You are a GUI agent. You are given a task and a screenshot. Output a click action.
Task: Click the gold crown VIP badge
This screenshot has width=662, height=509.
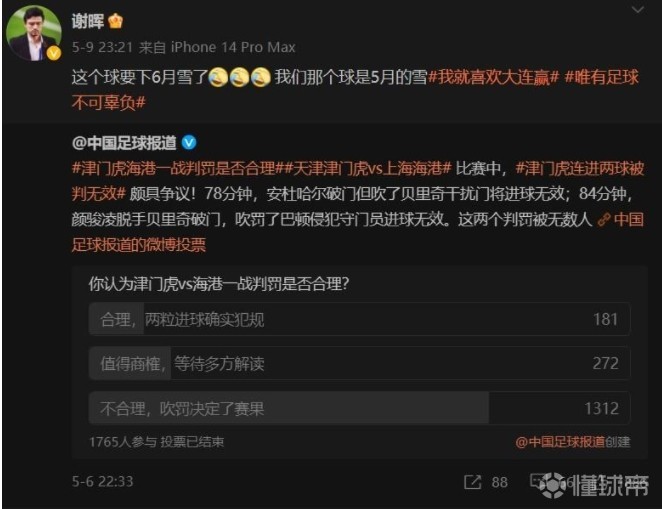pos(115,20)
